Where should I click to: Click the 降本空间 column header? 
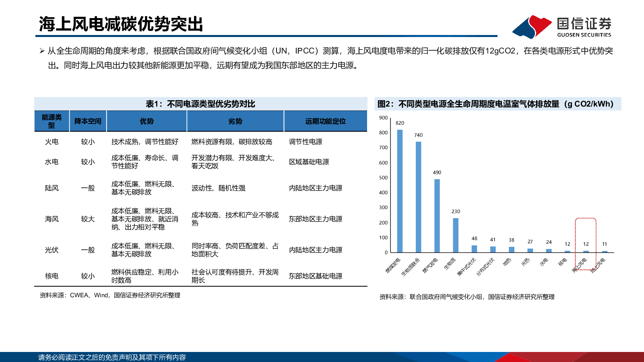pos(88,121)
